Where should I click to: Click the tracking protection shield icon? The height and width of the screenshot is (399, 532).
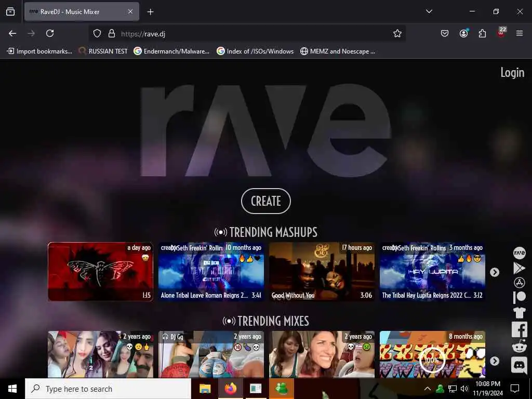97,33
